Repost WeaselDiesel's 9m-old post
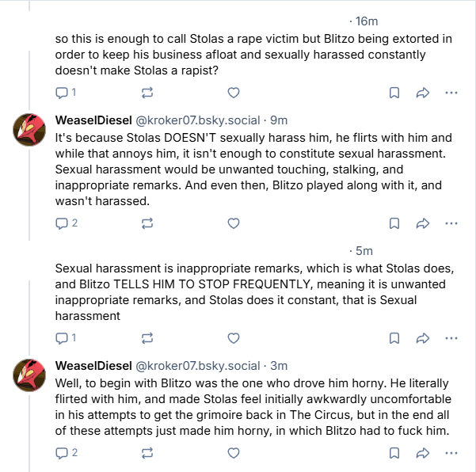This screenshot has width=476, height=472. coord(147,223)
